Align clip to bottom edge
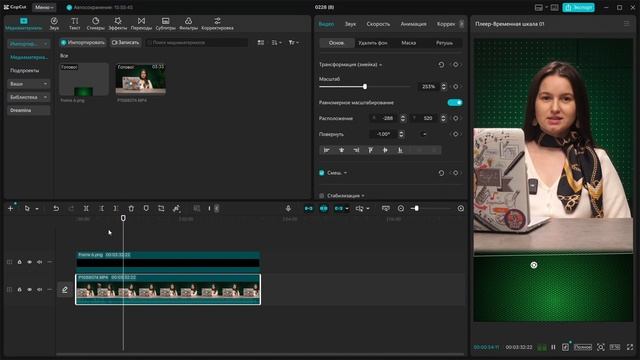640x360 pixels. pos(400,150)
